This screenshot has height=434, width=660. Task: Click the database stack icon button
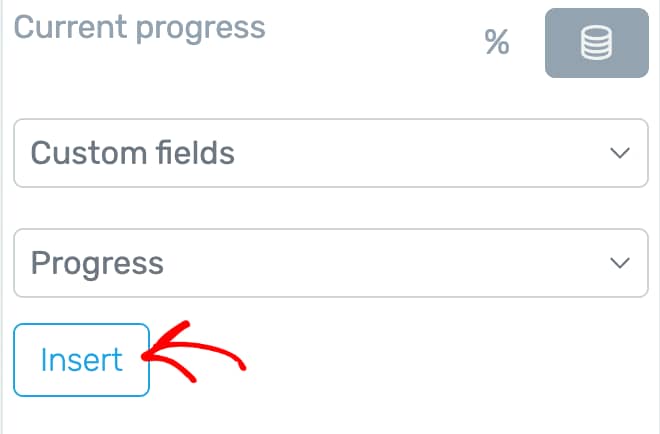pyautogui.click(x=596, y=43)
